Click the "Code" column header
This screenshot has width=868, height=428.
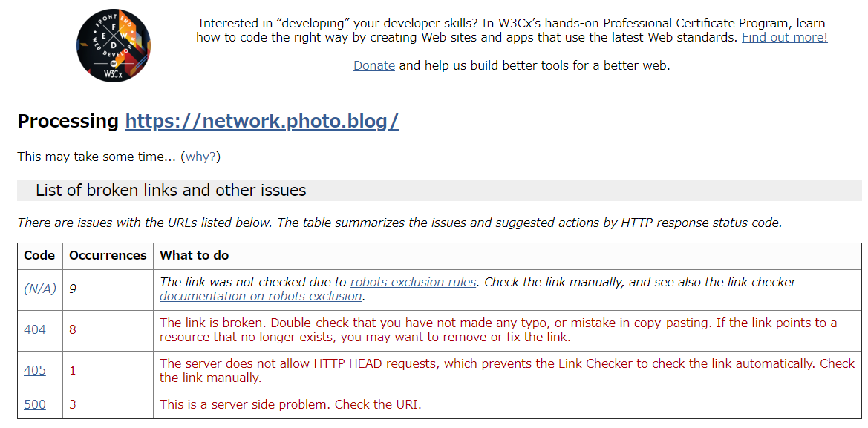pos(39,255)
